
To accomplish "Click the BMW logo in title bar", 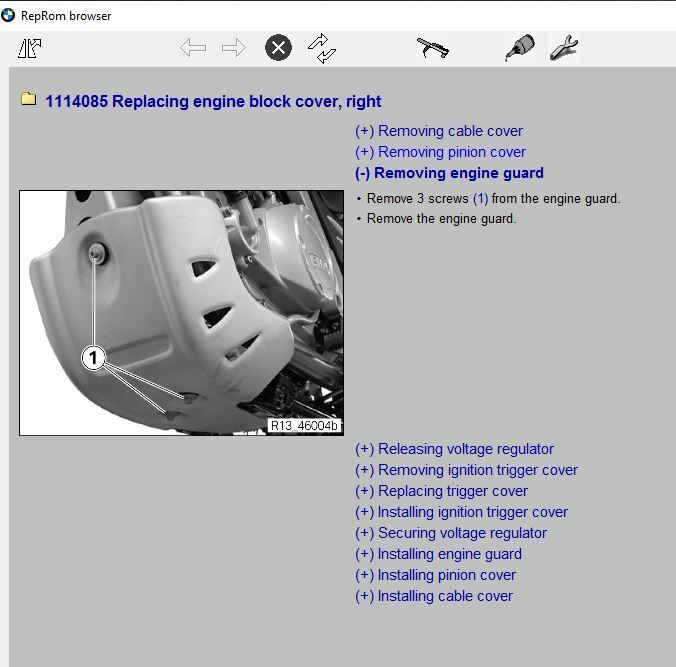I will (x=10, y=15).
